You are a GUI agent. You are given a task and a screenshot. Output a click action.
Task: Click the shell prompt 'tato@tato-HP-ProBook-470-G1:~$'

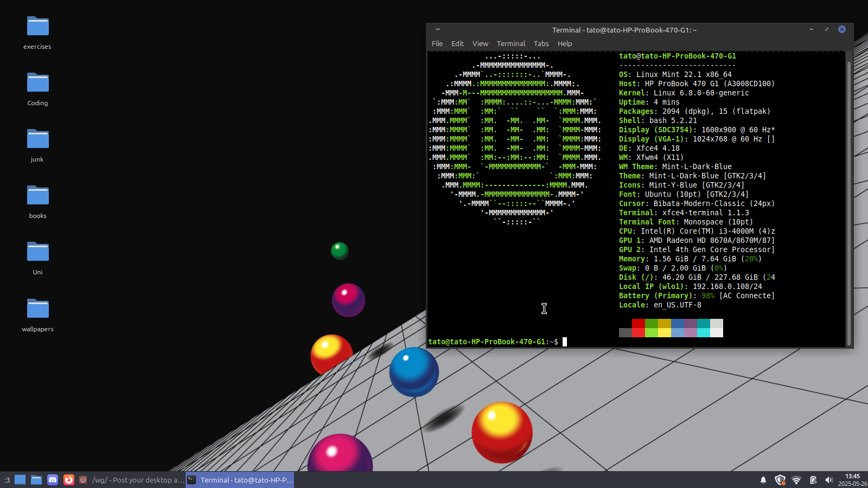tap(493, 342)
